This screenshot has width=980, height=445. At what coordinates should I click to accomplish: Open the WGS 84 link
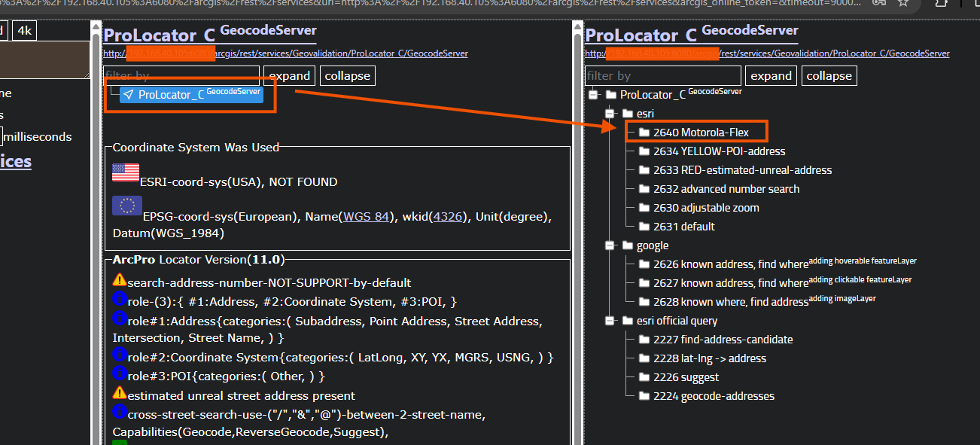click(367, 217)
